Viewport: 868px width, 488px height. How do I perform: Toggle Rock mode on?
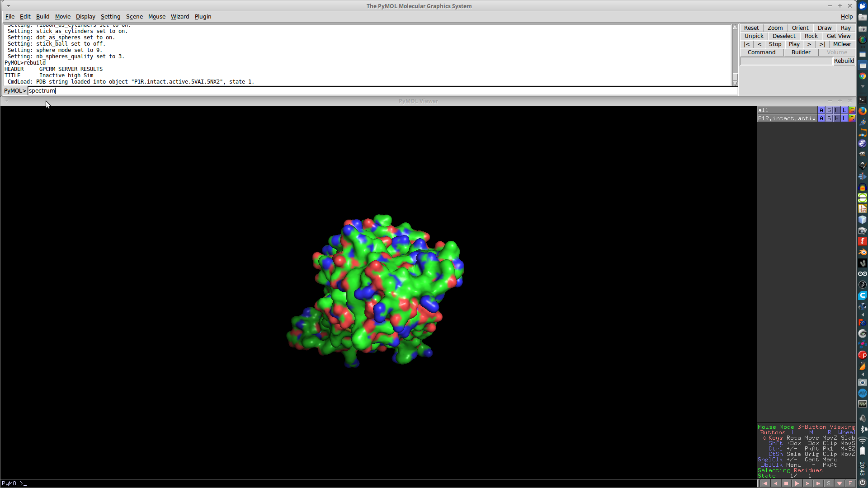click(x=811, y=36)
